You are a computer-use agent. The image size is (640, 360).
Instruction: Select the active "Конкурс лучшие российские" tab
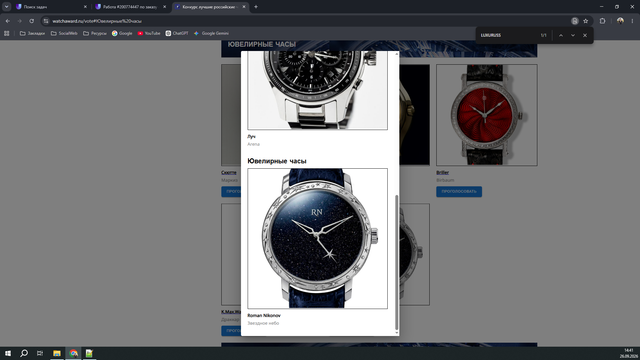[x=211, y=7]
